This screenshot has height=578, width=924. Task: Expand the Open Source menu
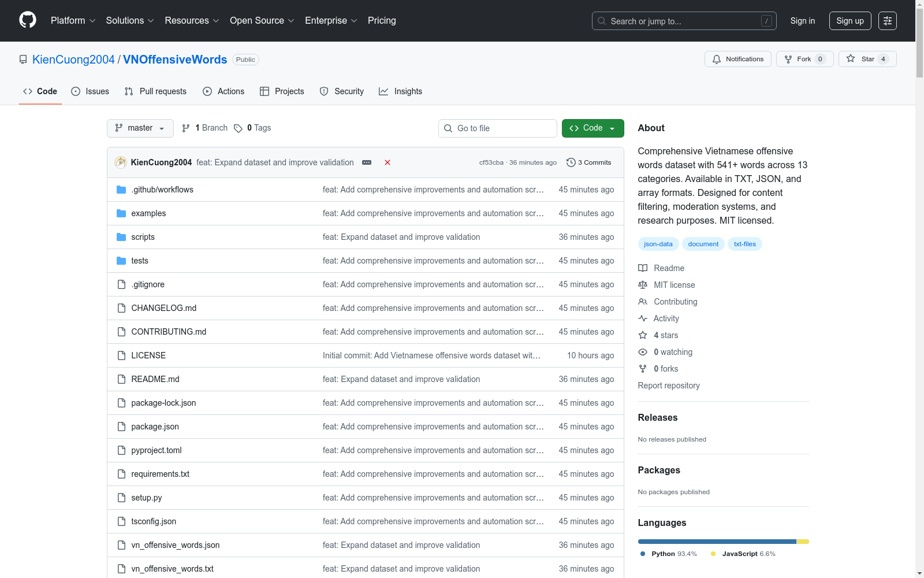coord(262,21)
